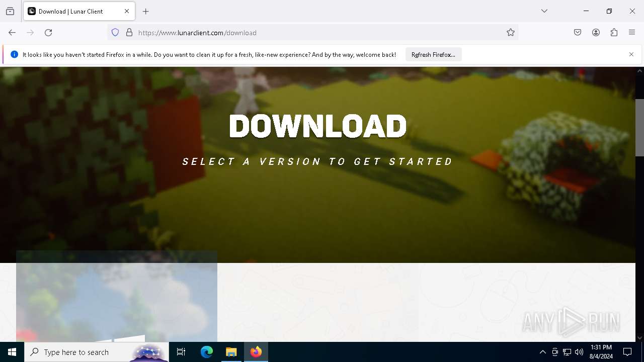The image size is (644, 362).
Task: Select Firefox in the taskbar
Action: [256, 352]
